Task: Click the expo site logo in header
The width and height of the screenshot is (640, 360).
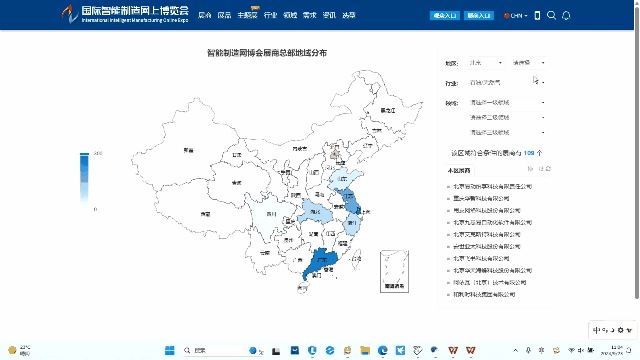Action: click(x=125, y=14)
